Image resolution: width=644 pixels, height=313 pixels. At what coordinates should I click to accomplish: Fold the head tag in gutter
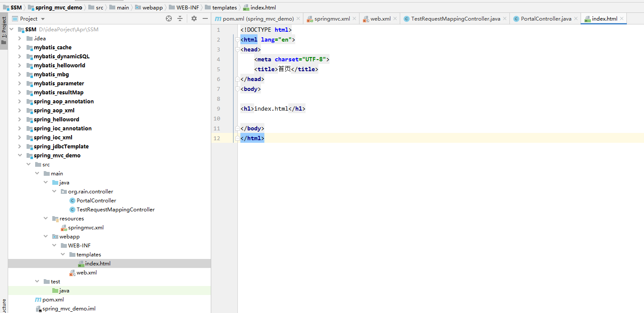237,50
